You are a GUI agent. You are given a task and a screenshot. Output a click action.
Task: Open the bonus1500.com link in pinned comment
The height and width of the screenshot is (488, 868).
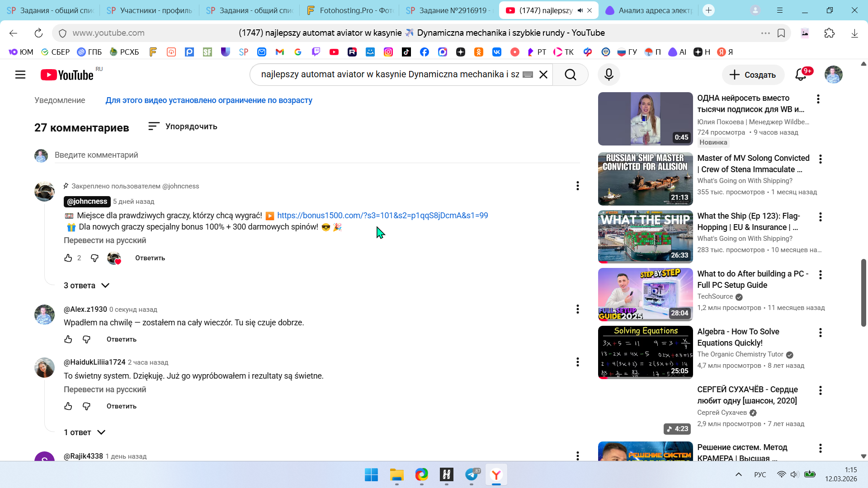[x=382, y=216]
